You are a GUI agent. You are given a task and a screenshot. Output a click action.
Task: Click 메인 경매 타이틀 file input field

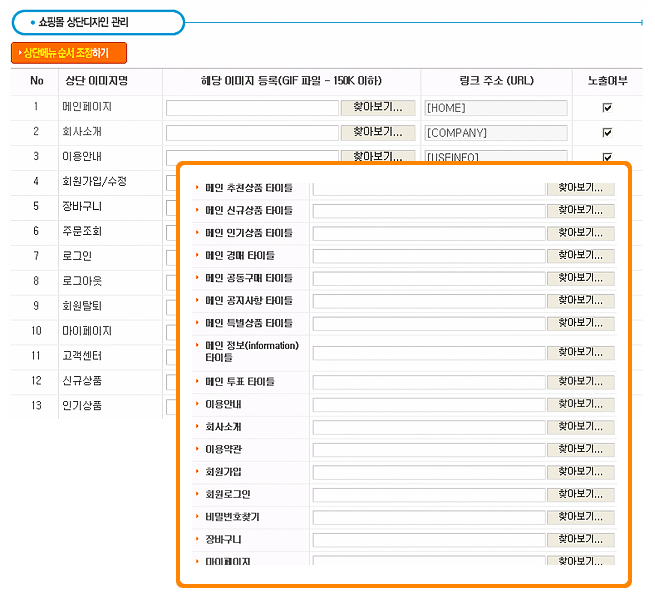428,256
